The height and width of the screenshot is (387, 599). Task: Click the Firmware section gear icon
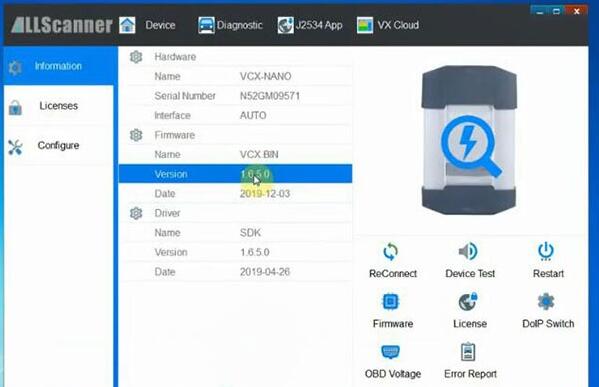tap(136, 135)
